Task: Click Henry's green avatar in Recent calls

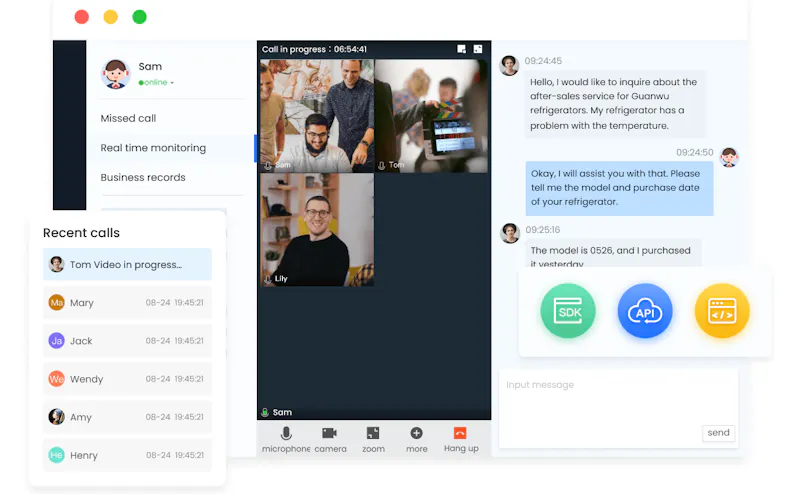Action: [x=56, y=455]
